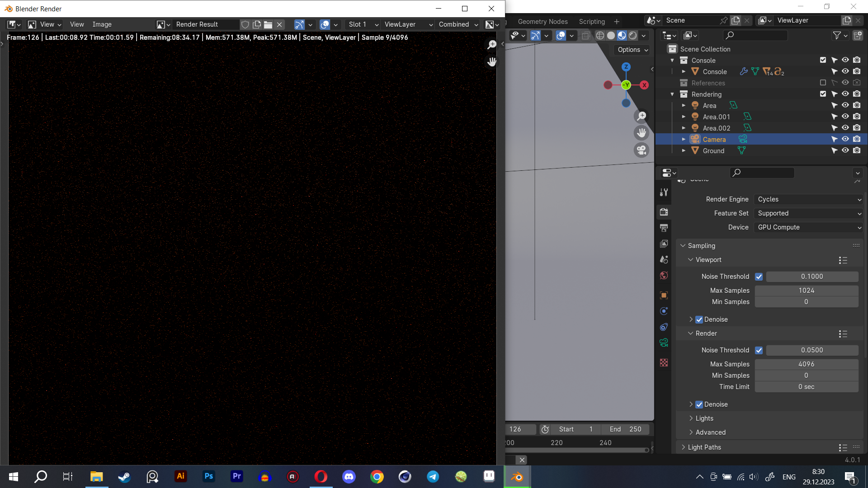Click the Image menu in render window
The height and width of the screenshot is (488, 868).
click(x=102, y=24)
